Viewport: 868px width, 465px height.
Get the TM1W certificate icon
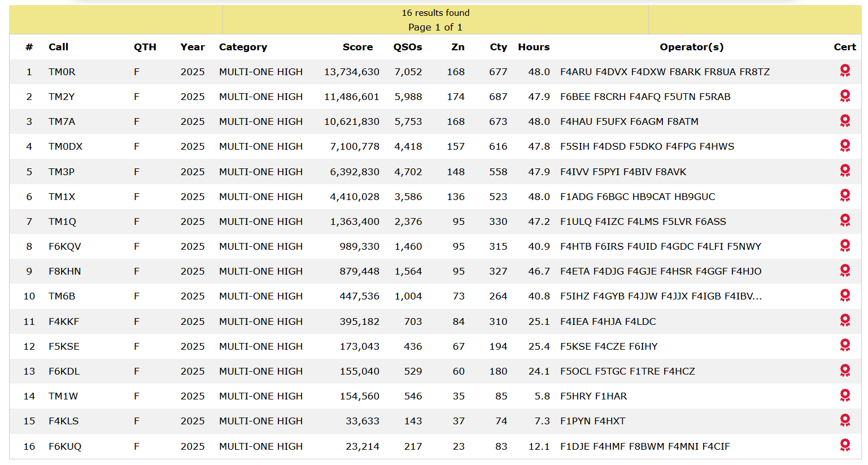pyautogui.click(x=845, y=396)
